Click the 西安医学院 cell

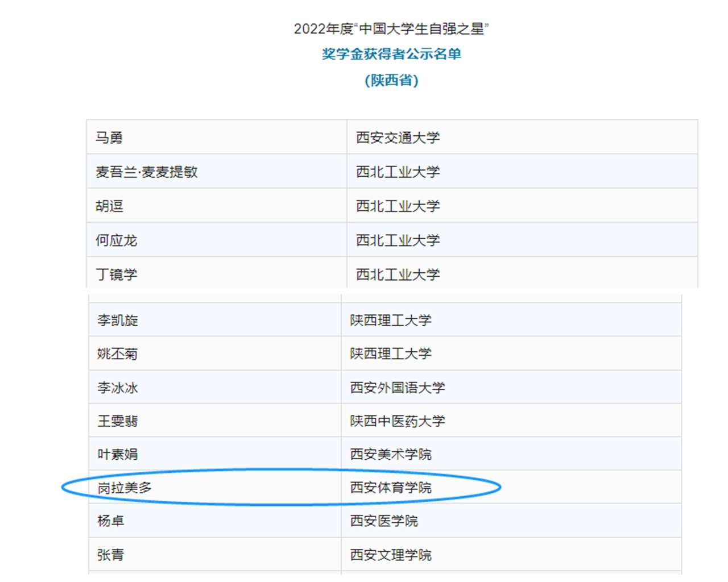pyautogui.click(x=384, y=521)
